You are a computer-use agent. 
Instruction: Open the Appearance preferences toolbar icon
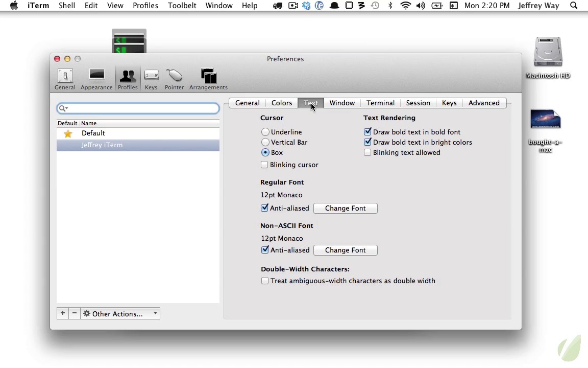[x=96, y=79]
